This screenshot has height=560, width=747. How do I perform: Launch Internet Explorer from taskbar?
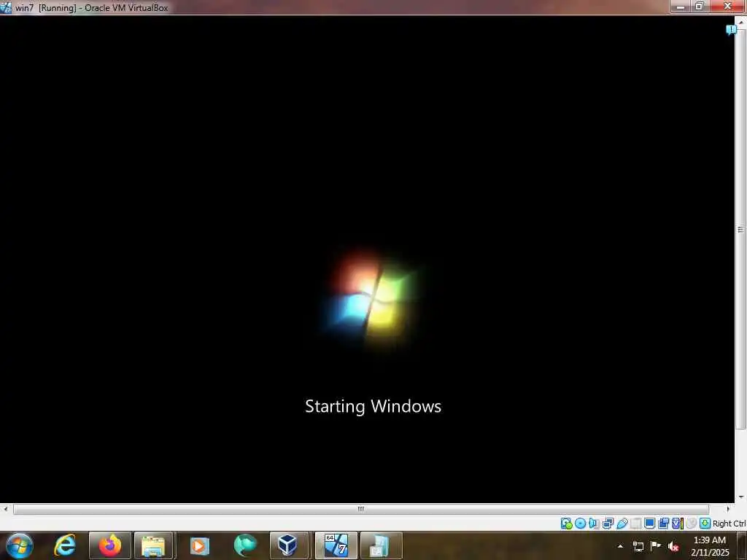click(x=65, y=545)
